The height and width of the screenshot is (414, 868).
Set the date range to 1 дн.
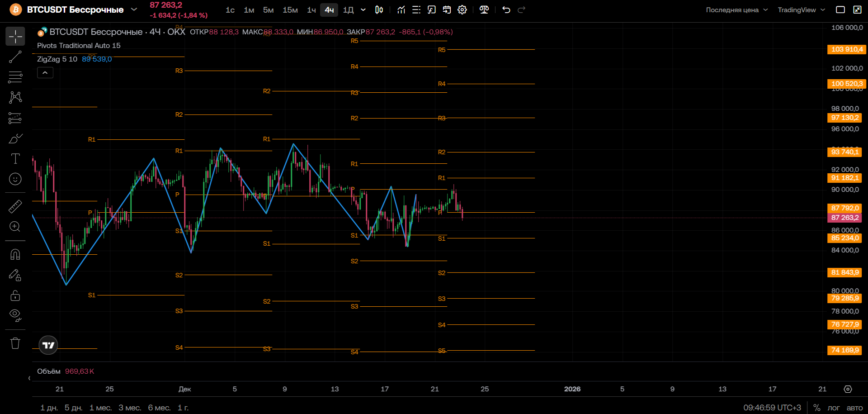49,408
